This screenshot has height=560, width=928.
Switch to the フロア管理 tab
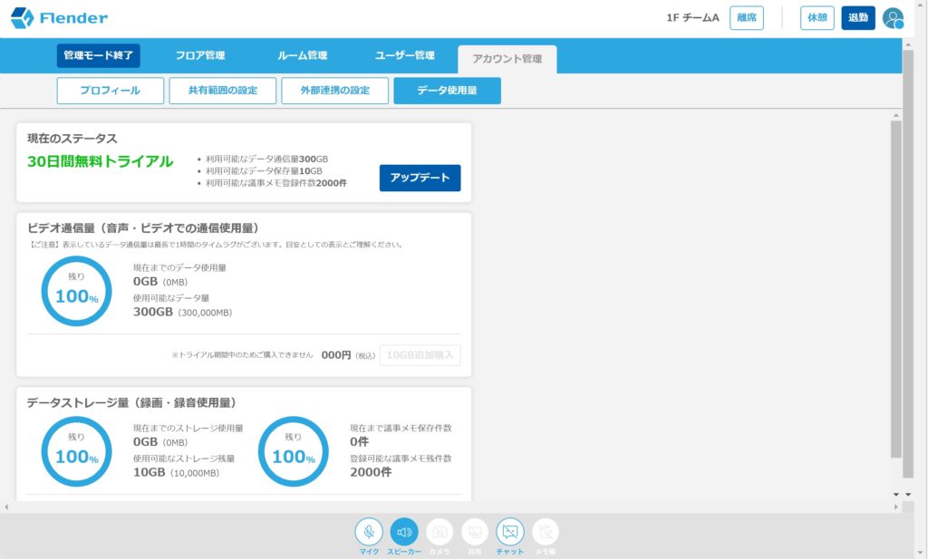pos(200,56)
